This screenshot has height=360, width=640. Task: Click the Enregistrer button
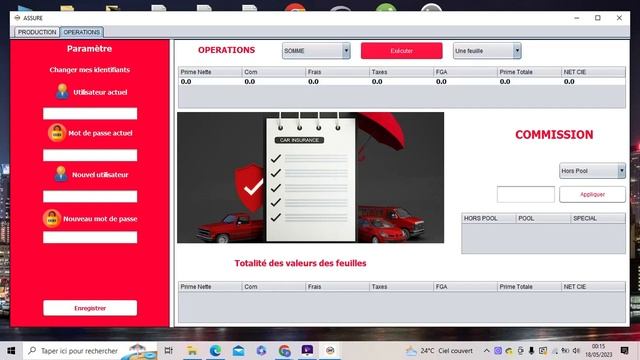(x=90, y=308)
